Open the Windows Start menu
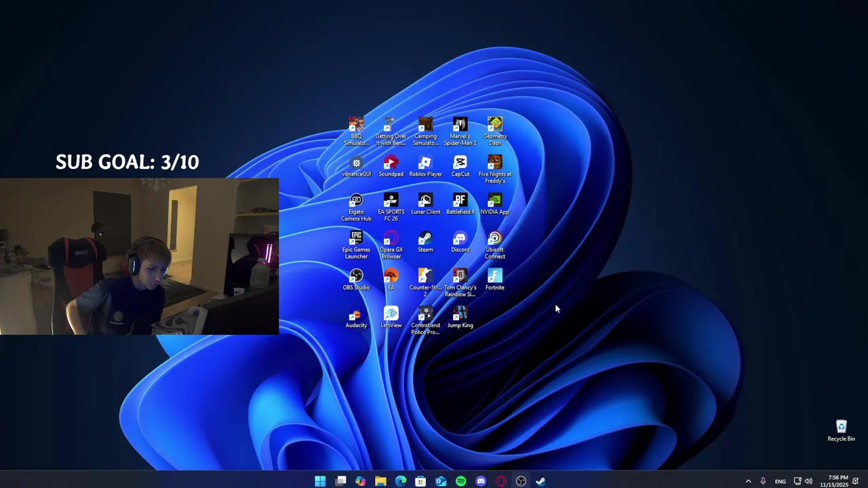Screen dimensions: 868x488 (320, 481)
